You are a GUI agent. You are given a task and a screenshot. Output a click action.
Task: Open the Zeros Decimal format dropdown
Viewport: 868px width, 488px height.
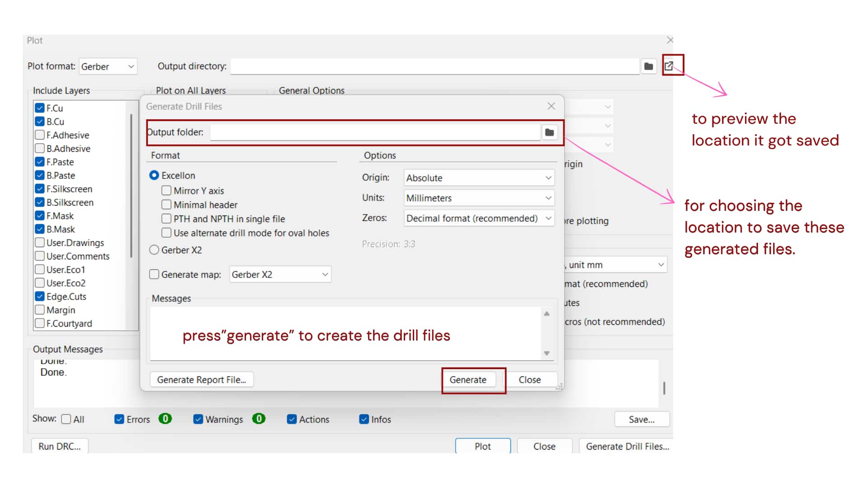(x=479, y=218)
